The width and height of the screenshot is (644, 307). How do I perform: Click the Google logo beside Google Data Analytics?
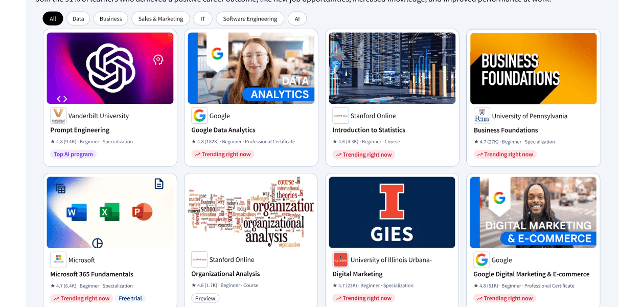click(199, 116)
